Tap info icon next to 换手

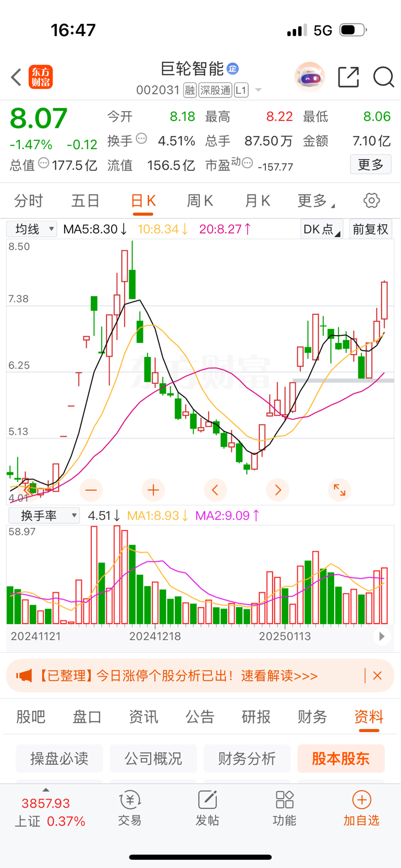pyautogui.click(x=141, y=139)
